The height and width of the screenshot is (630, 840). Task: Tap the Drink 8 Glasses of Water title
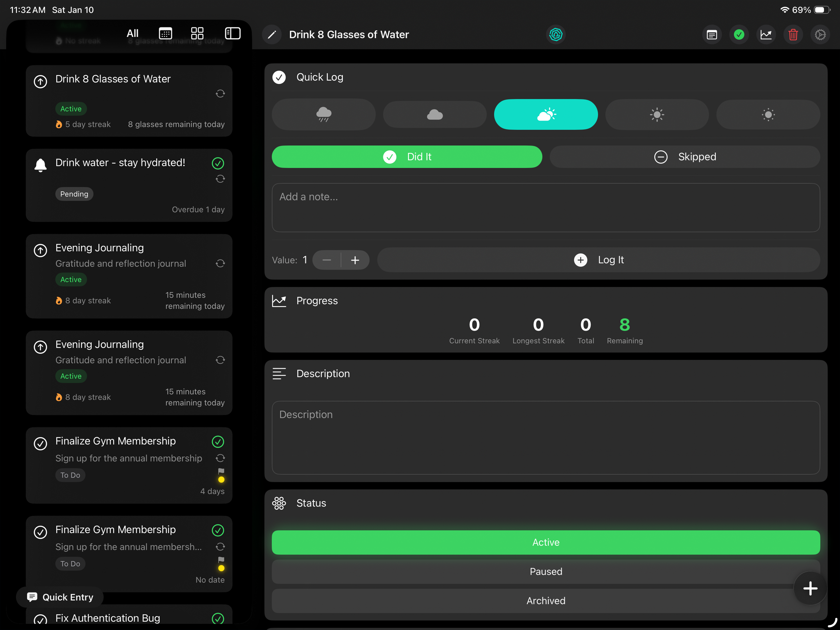pos(349,34)
